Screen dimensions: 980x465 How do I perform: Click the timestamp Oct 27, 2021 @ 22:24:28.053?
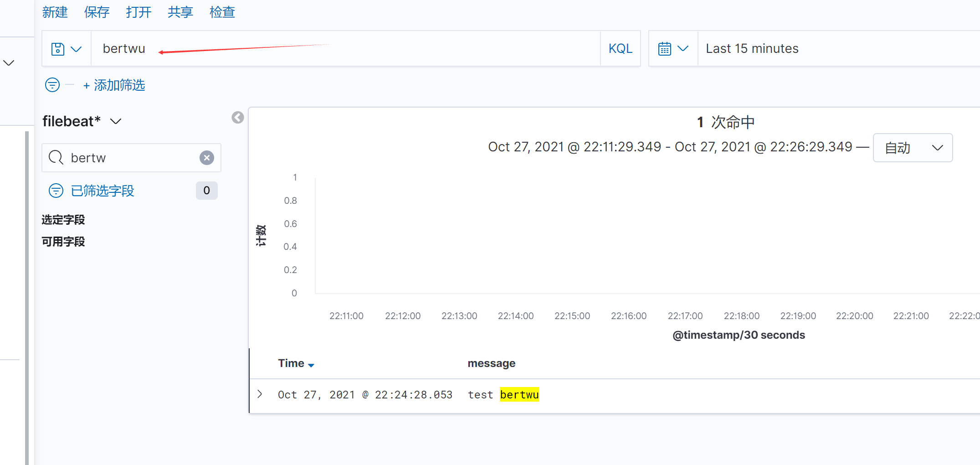tap(365, 395)
